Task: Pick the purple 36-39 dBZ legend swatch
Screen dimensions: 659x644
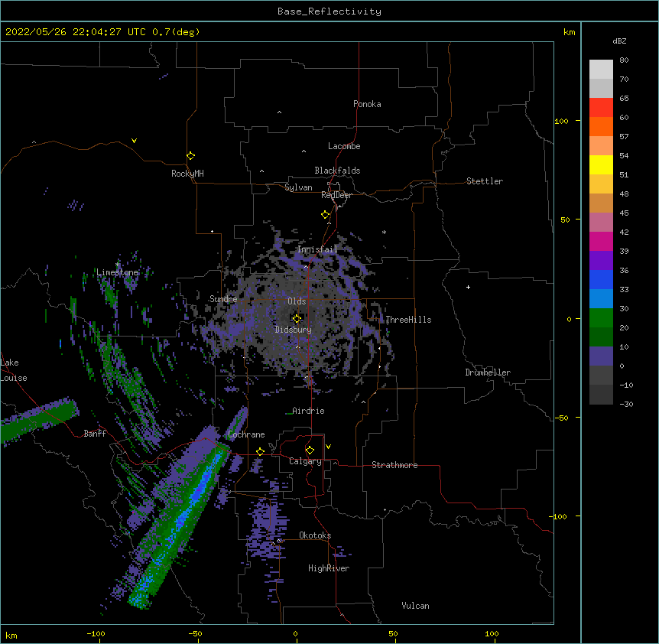Action: click(601, 261)
